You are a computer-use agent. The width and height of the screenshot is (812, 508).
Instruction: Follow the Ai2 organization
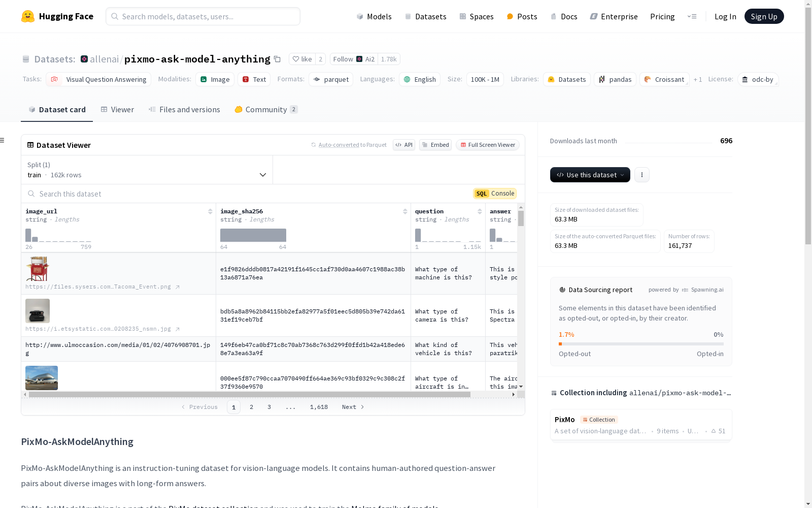click(x=354, y=59)
